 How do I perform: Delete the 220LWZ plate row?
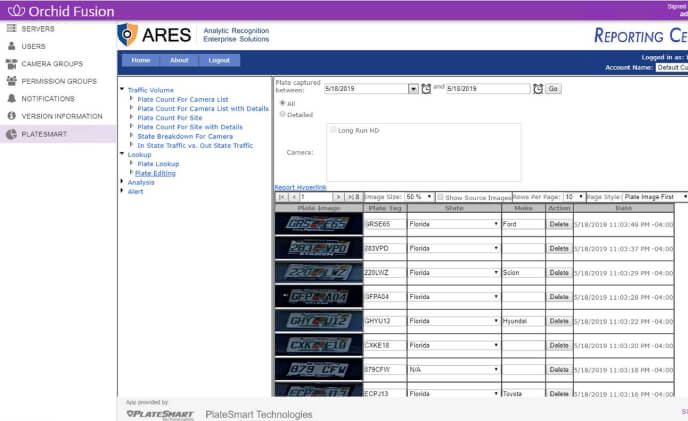click(559, 273)
